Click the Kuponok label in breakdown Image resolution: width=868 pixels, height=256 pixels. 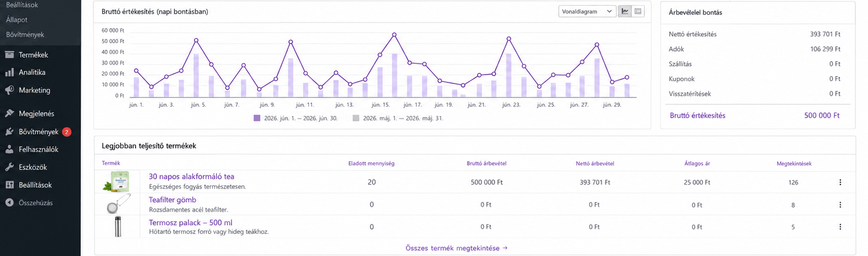681,79
